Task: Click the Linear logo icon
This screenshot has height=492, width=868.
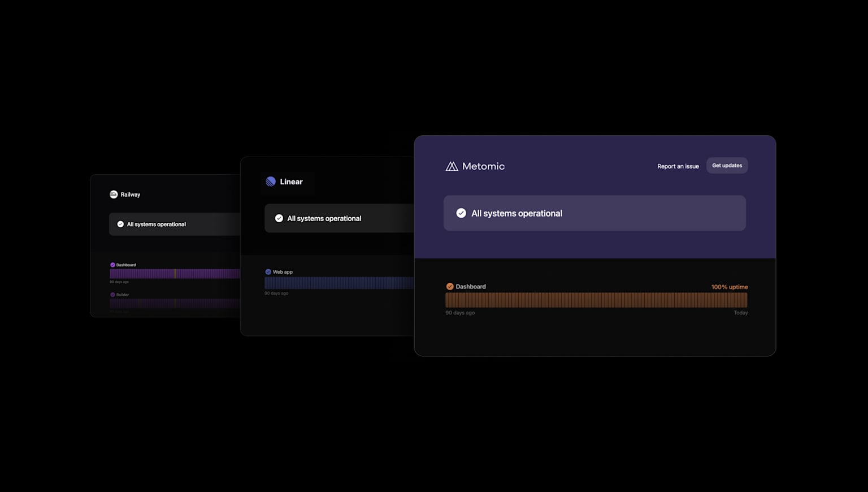Action: click(x=271, y=182)
